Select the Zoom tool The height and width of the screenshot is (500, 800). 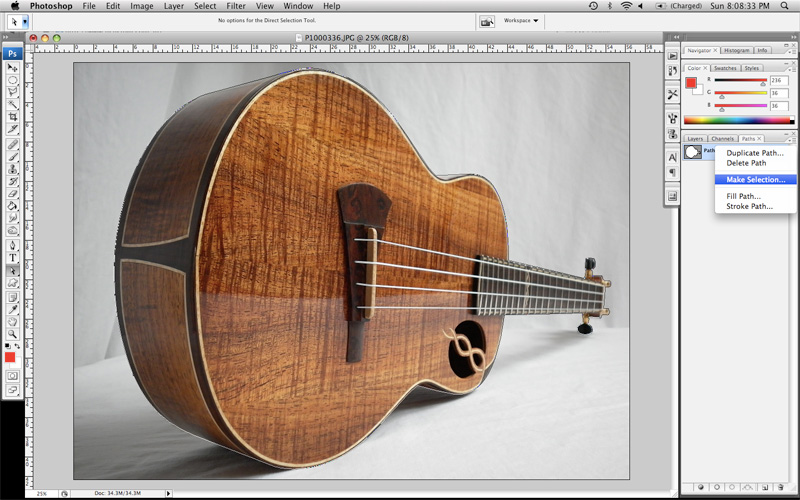13,334
